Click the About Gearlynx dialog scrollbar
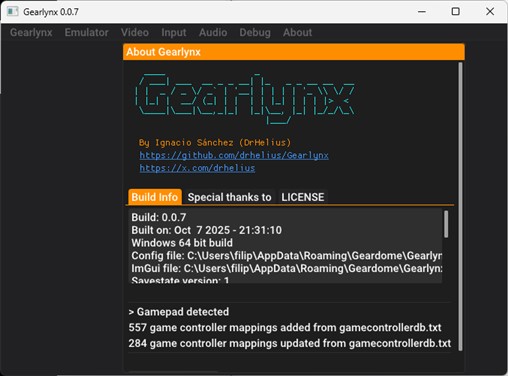Viewport: 508px width, 376px height. coord(460,207)
